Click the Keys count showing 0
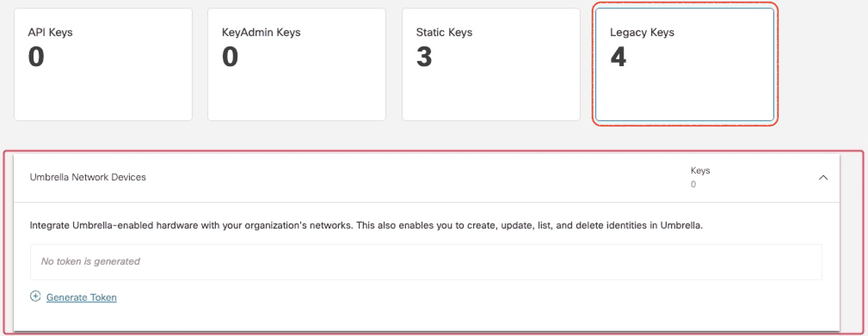The height and width of the screenshot is (336, 868). click(693, 184)
